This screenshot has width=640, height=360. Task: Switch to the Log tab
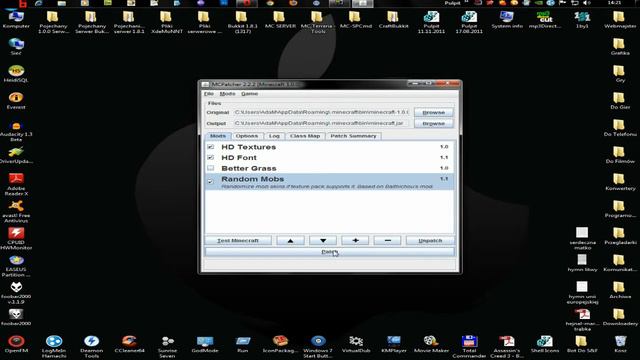coord(274,136)
